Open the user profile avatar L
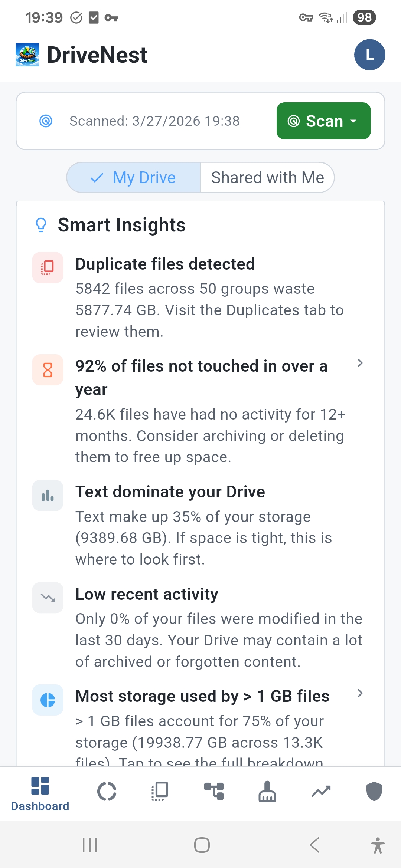401x868 pixels. (369, 55)
